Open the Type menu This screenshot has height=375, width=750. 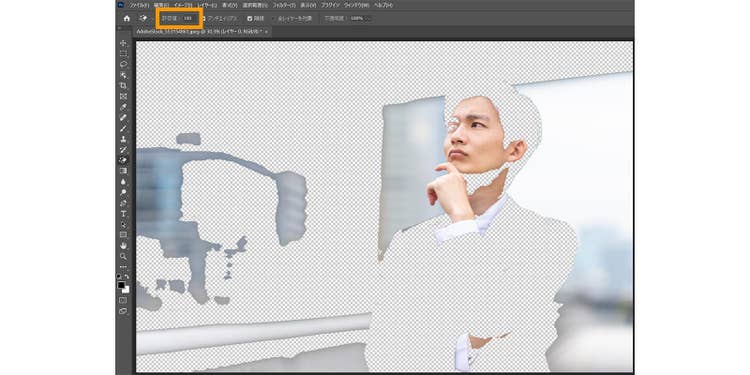[229, 5]
